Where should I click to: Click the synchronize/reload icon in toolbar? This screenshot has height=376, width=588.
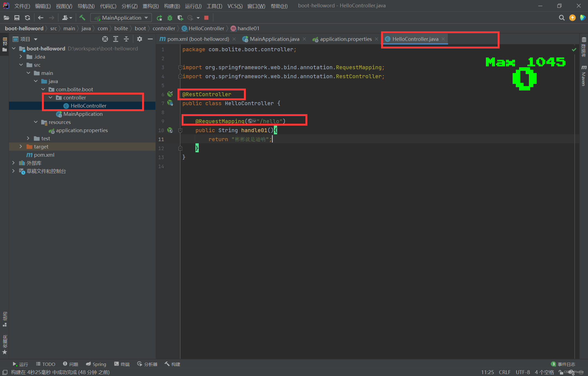(27, 18)
